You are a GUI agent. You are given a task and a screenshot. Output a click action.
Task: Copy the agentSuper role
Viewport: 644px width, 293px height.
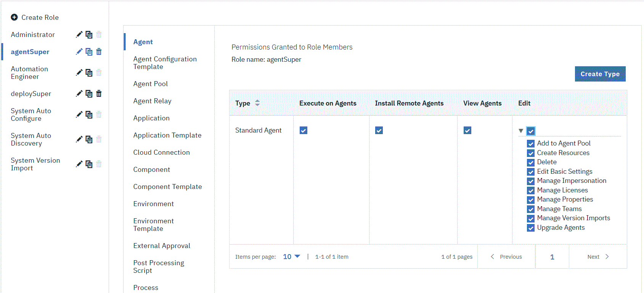pos(89,52)
